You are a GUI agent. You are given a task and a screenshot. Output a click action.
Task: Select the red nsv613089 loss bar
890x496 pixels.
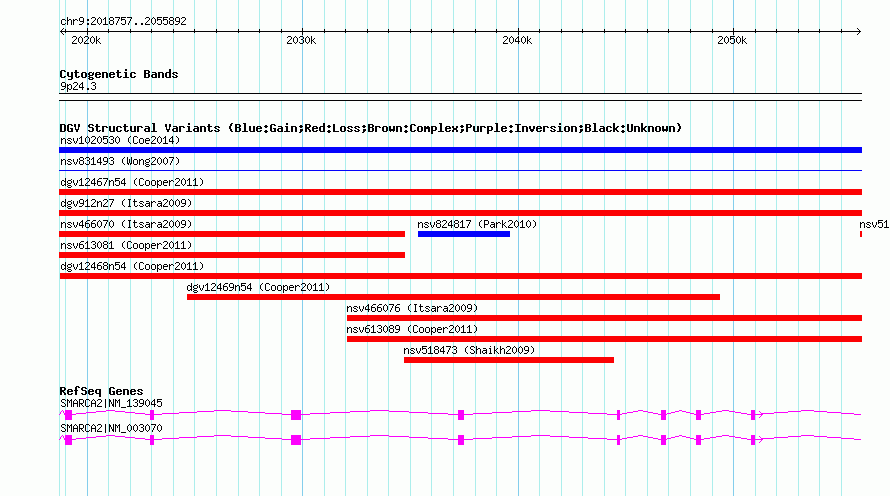[604, 339]
